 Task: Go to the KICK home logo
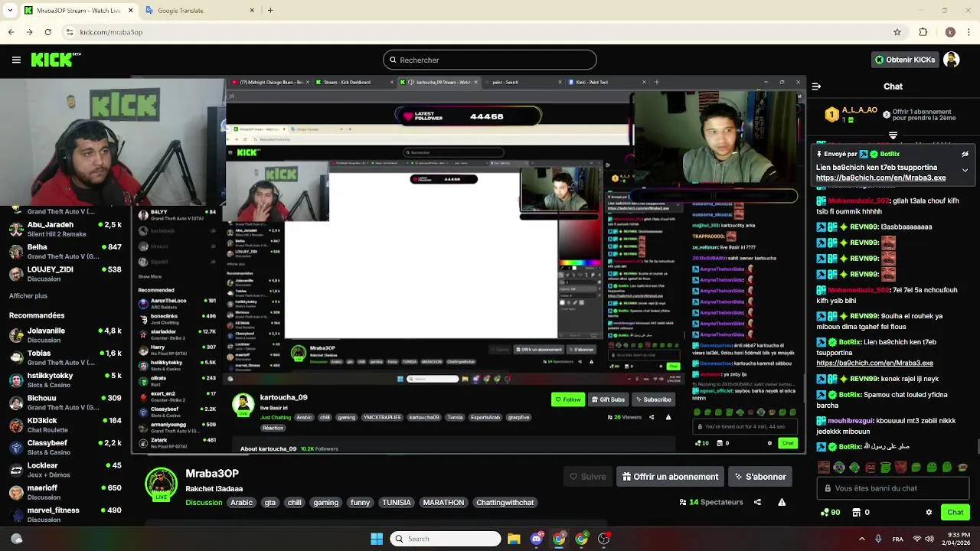coord(56,60)
